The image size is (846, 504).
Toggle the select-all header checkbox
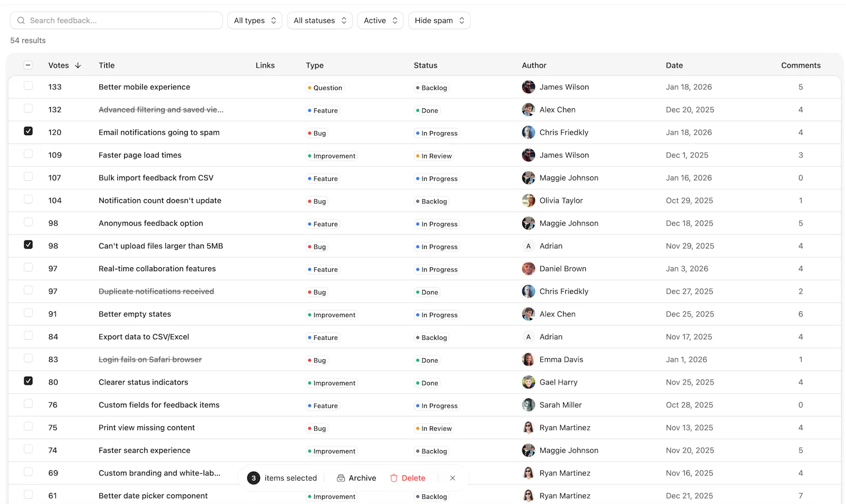coord(28,65)
